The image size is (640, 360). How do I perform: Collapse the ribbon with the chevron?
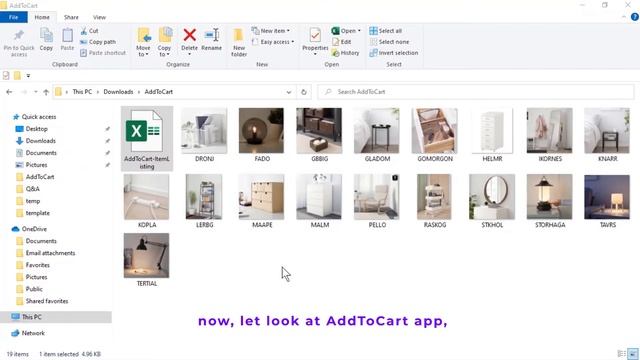[624, 17]
